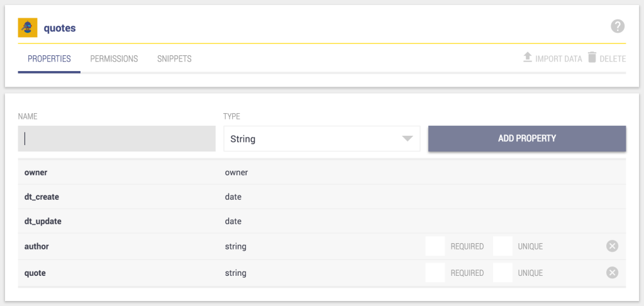Select the dt_create property row

[x=322, y=197]
